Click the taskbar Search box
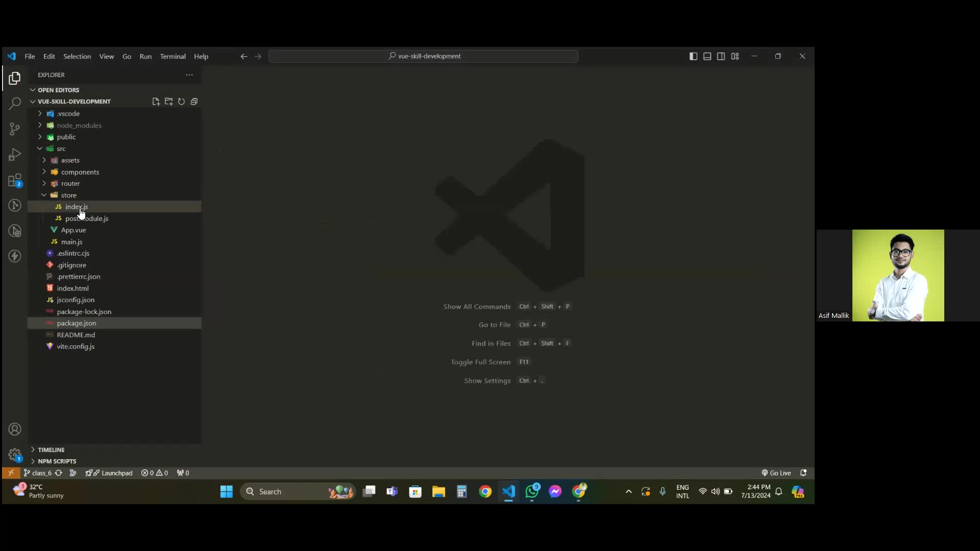The image size is (980, 551). tap(298, 491)
